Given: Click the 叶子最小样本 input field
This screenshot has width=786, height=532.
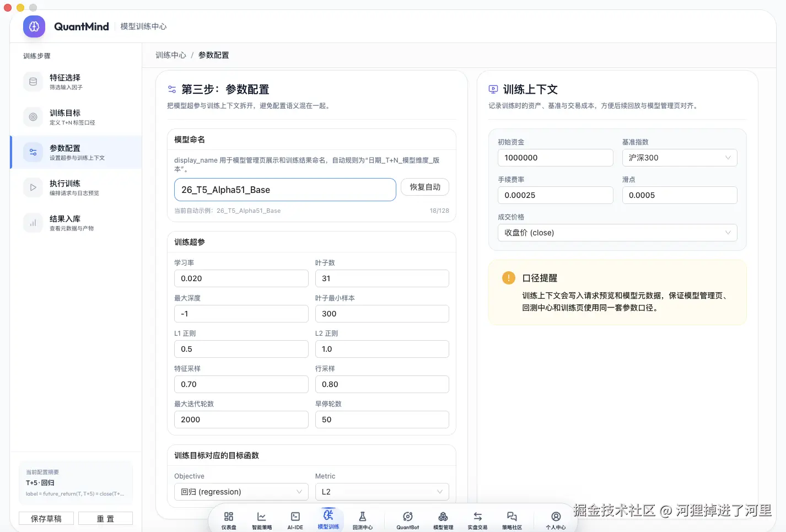Looking at the screenshot, I should 382,314.
